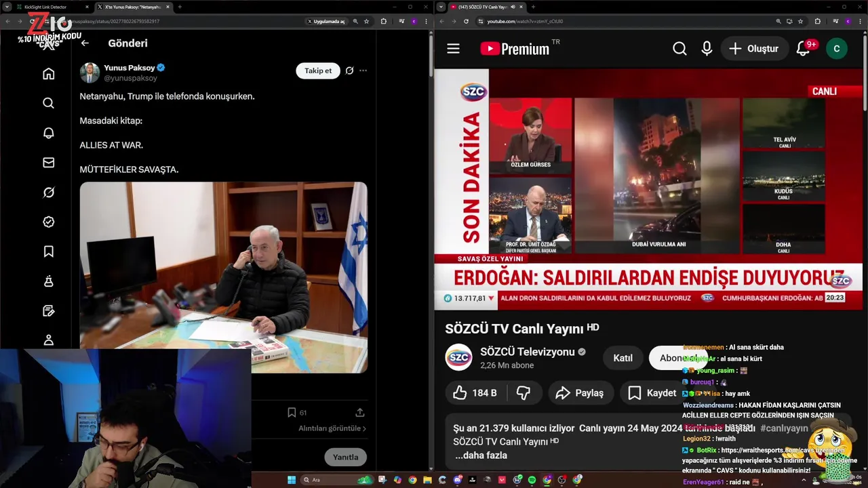Dislike the SÖZCÜ TV video
The height and width of the screenshot is (488, 868).
point(524,392)
